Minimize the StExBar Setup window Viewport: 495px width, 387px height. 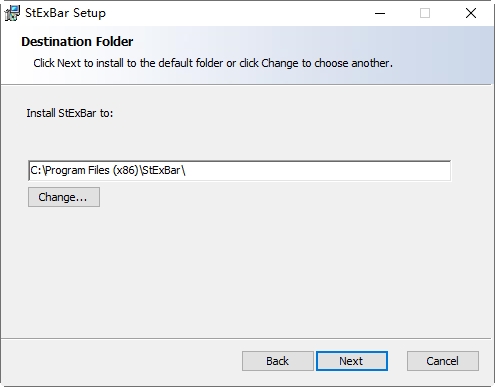(x=380, y=13)
